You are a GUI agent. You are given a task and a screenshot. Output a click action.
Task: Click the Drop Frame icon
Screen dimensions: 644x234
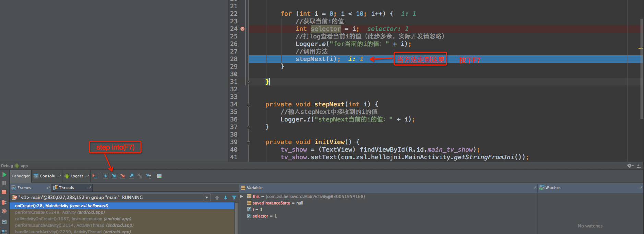140,176
